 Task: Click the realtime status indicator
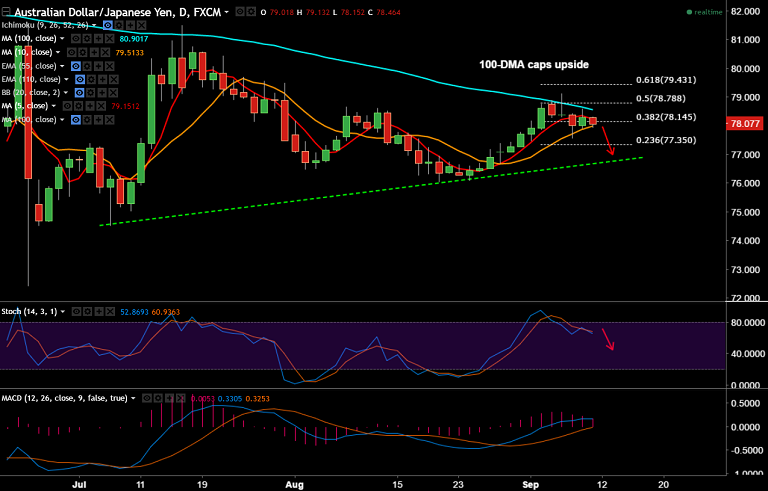704,12
